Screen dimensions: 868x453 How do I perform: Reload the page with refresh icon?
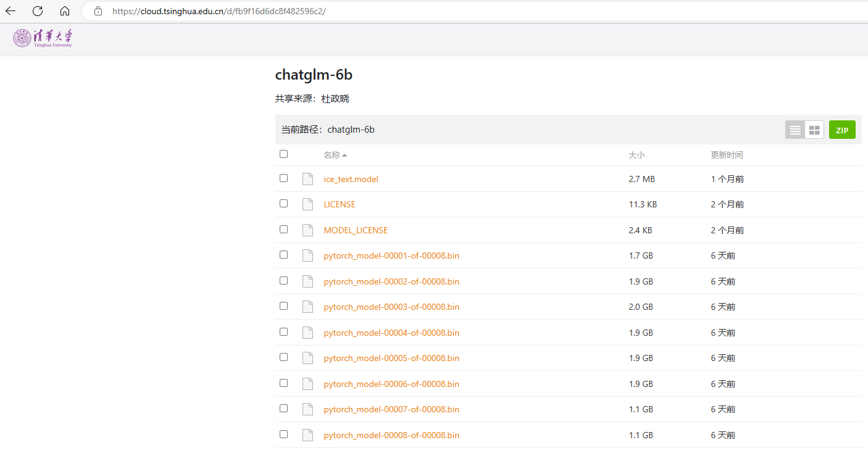[38, 11]
